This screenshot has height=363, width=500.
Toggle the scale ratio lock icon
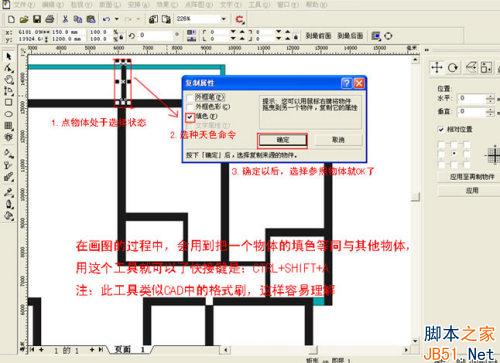click(x=121, y=36)
